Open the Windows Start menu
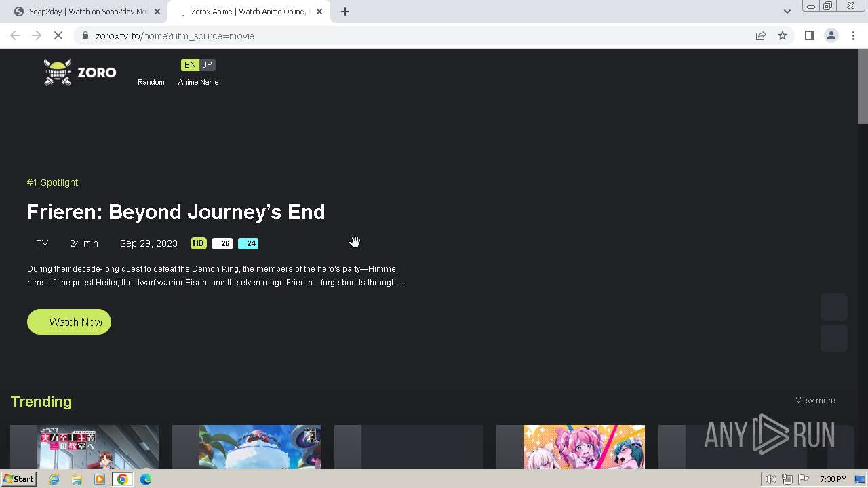 pyautogui.click(x=18, y=479)
